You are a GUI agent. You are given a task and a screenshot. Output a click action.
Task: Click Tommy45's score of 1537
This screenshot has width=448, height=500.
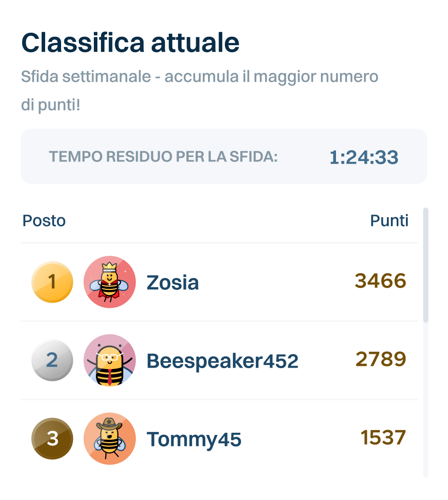point(383,438)
